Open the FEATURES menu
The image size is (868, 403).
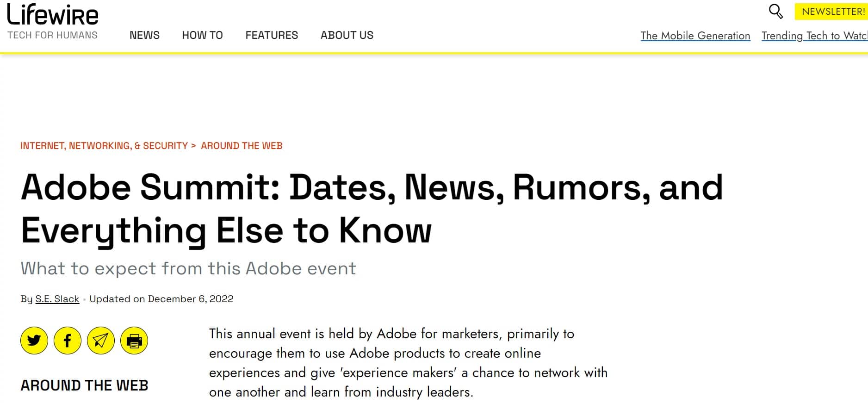pyautogui.click(x=272, y=35)
